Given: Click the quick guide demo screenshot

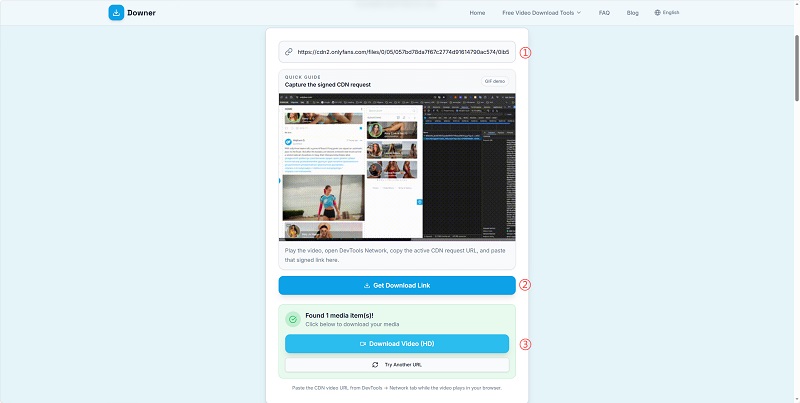Looking at the screenshot, I should [397, 167].
